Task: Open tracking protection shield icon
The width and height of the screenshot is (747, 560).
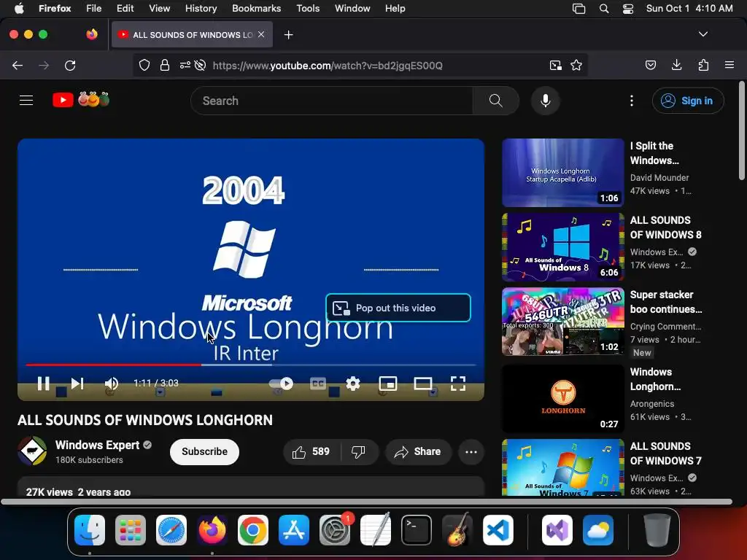Action: (x=144, y=65)
